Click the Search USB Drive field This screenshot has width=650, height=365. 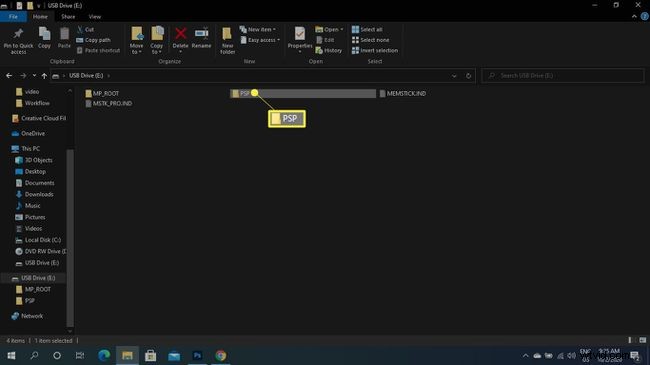(563, 75)
